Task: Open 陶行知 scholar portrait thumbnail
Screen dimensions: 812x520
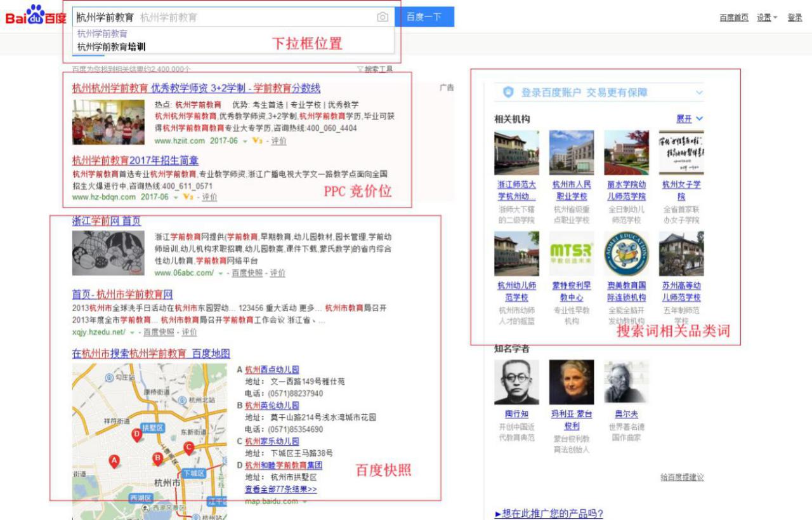Action: click(516, 382)
